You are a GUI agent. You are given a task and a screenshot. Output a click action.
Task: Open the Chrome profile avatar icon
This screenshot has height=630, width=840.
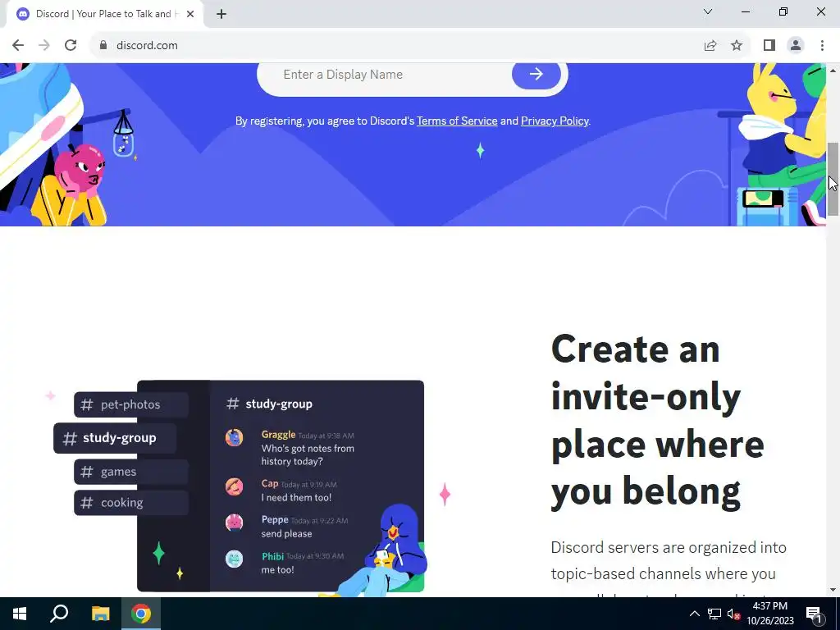[796, 46]
